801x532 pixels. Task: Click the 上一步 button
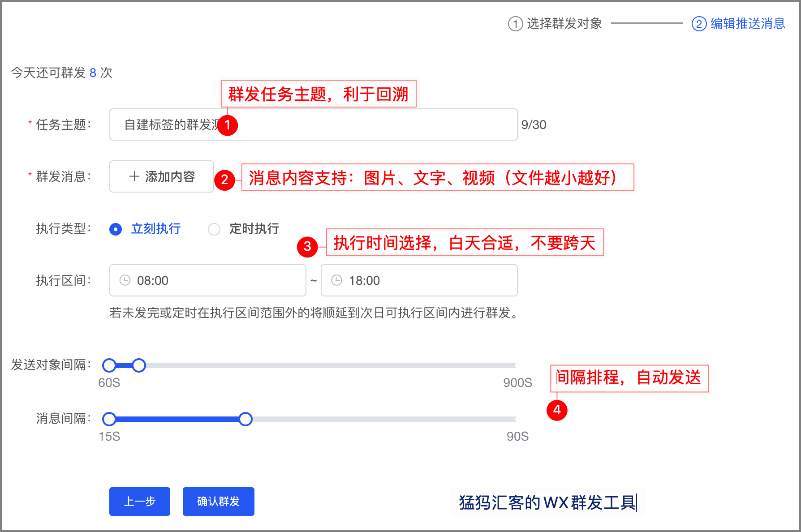tap(140, 502)
